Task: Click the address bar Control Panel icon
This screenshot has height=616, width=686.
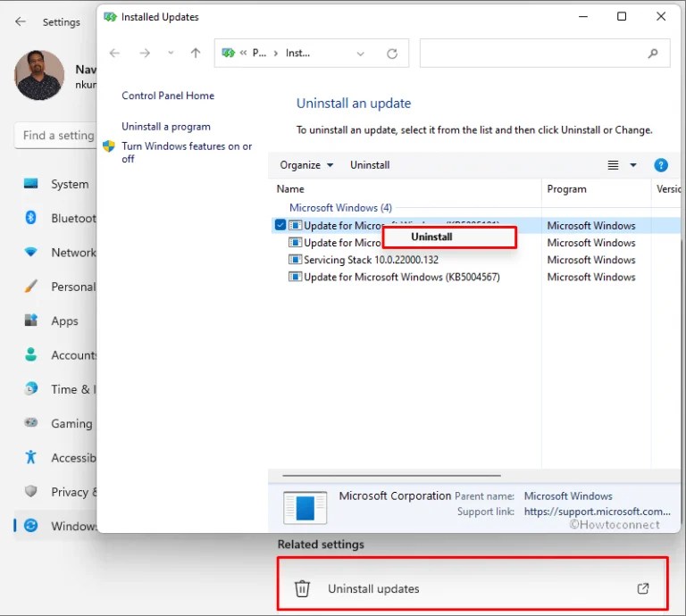Action: [229, 54]
